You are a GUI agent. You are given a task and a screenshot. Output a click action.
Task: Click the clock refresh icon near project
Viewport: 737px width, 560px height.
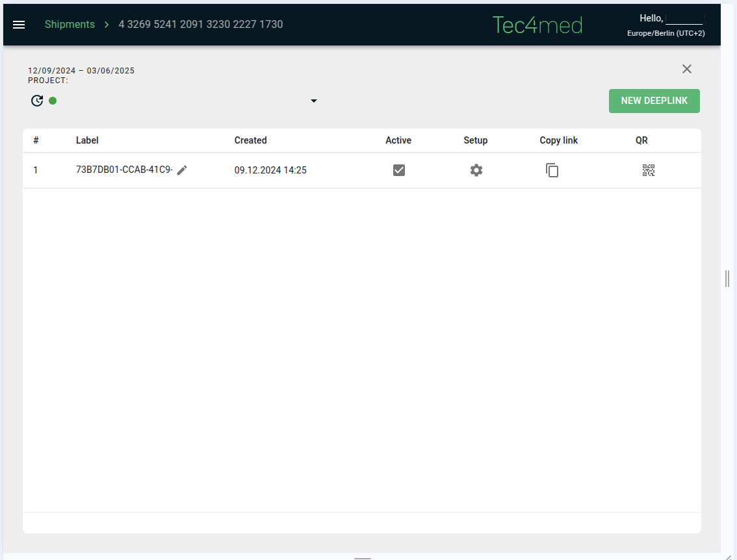[x=37, y=101]
